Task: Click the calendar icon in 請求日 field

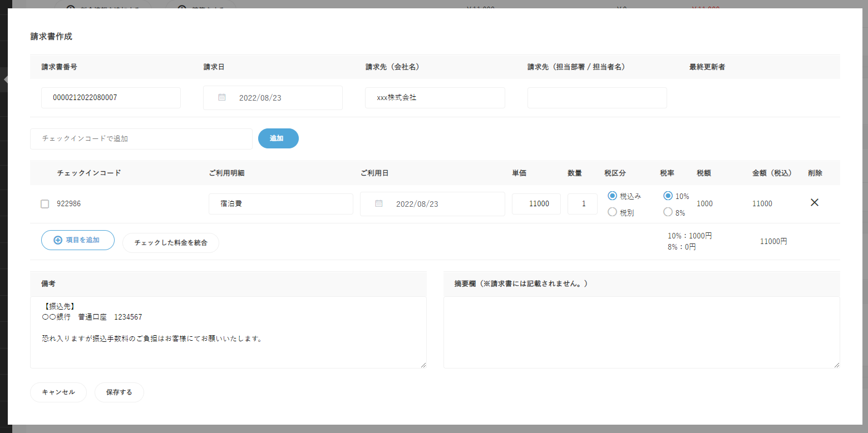Action: click(222, 97)
